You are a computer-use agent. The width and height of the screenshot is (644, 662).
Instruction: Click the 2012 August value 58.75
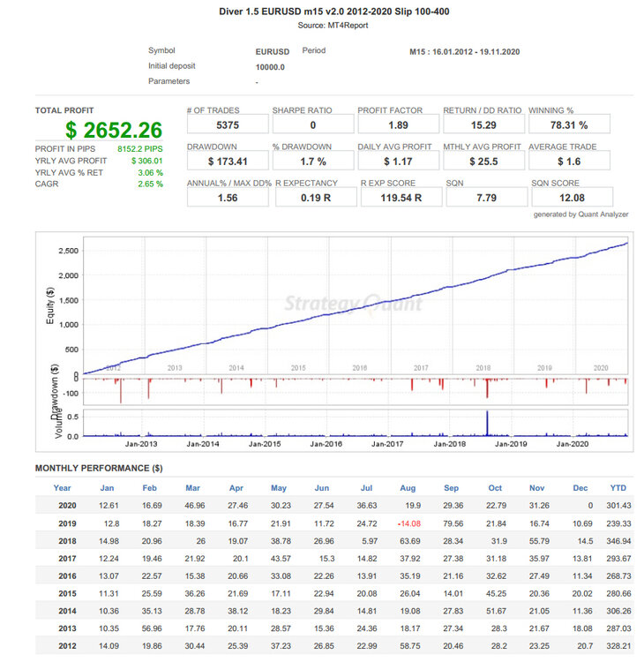(x=410, y=646)
